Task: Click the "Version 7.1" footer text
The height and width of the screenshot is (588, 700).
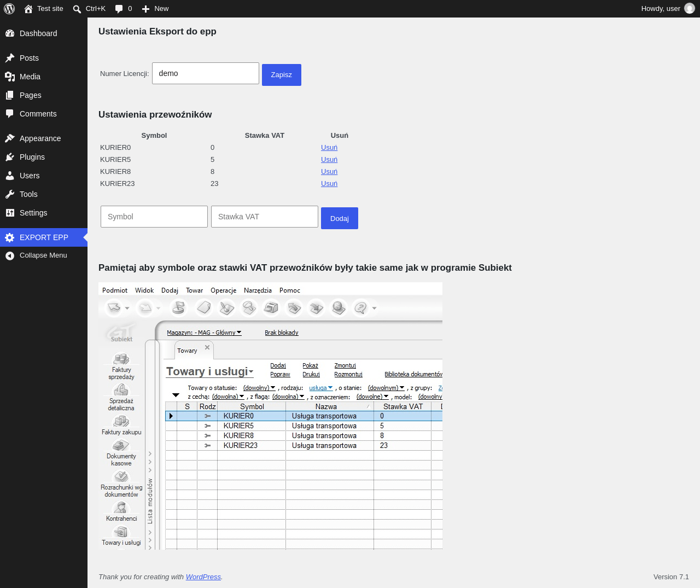Action: 671,577
